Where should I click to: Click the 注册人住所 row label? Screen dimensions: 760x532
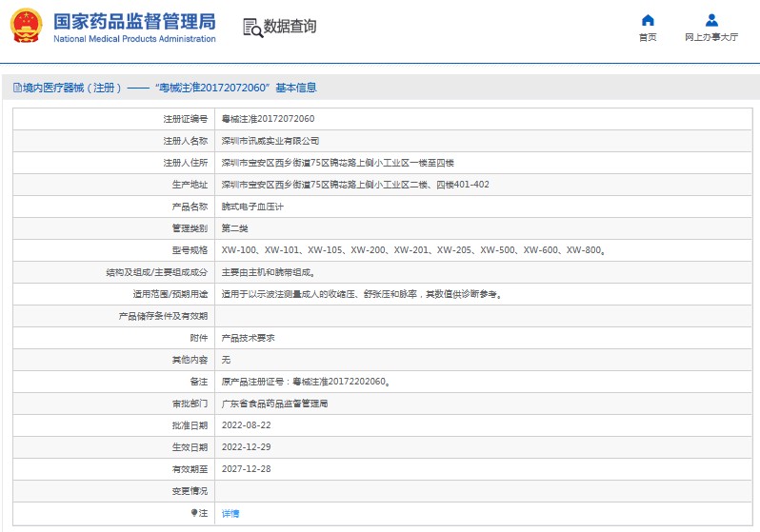click(185, 163)
